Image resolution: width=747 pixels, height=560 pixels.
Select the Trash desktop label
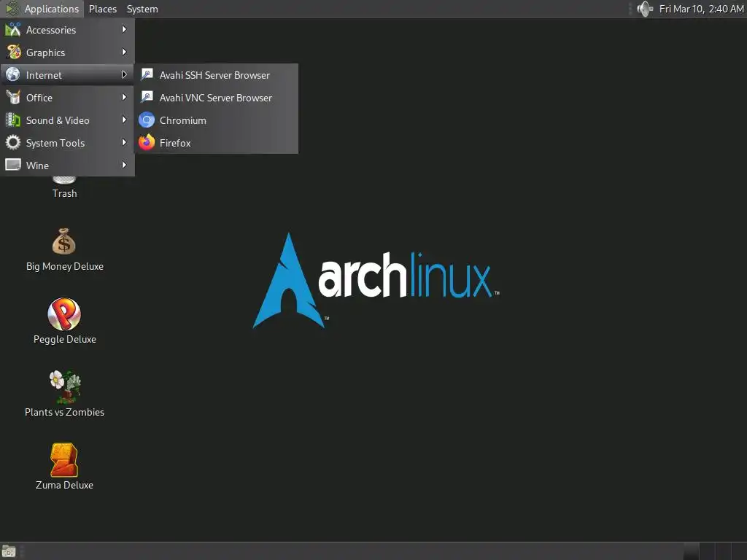pos(64,193)
